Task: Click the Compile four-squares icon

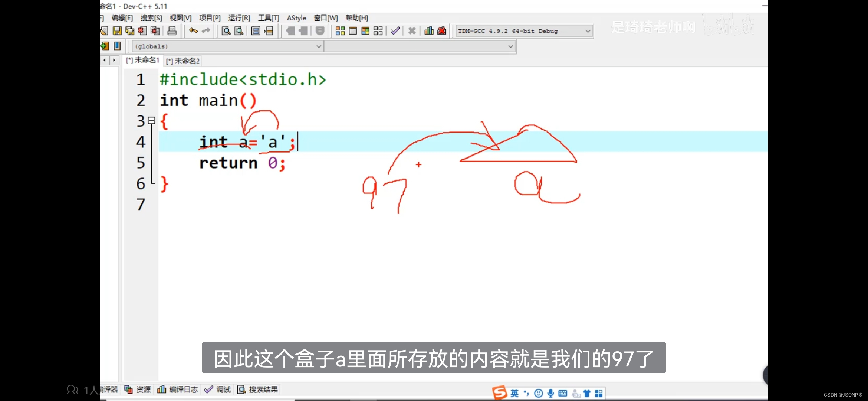Action: (340, 31)
